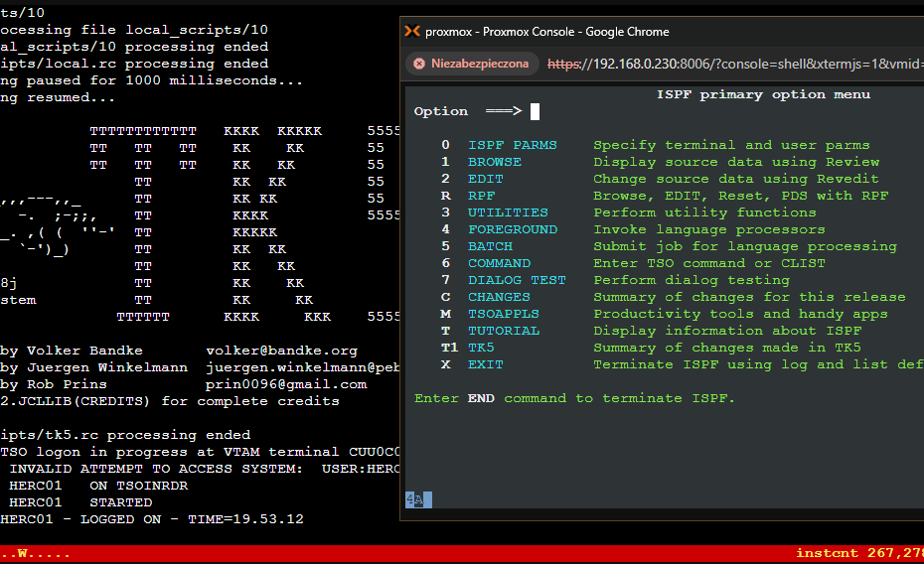Click 'Productivity tools and handy apps' description
Viewport: 924px width, 564px height.
pos(740,314)
